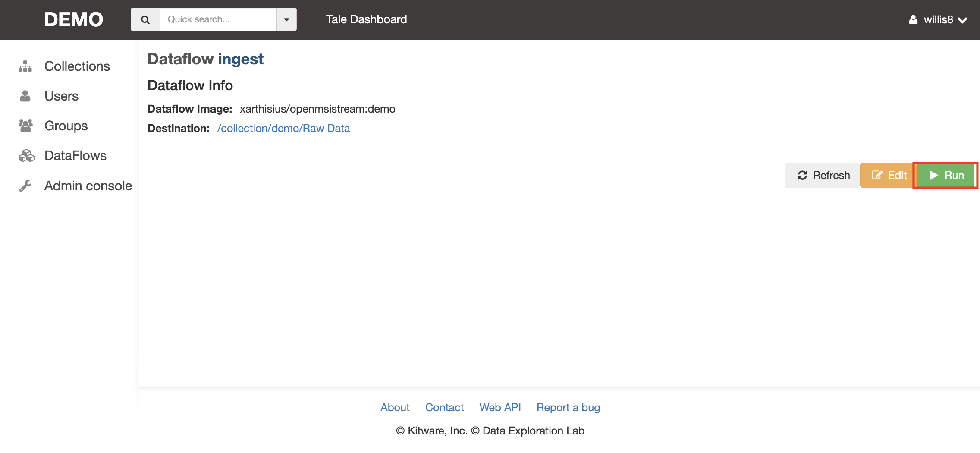980x453 pixels.
Task: Open the search options dropdown arrow
Action: click(286, 19)
